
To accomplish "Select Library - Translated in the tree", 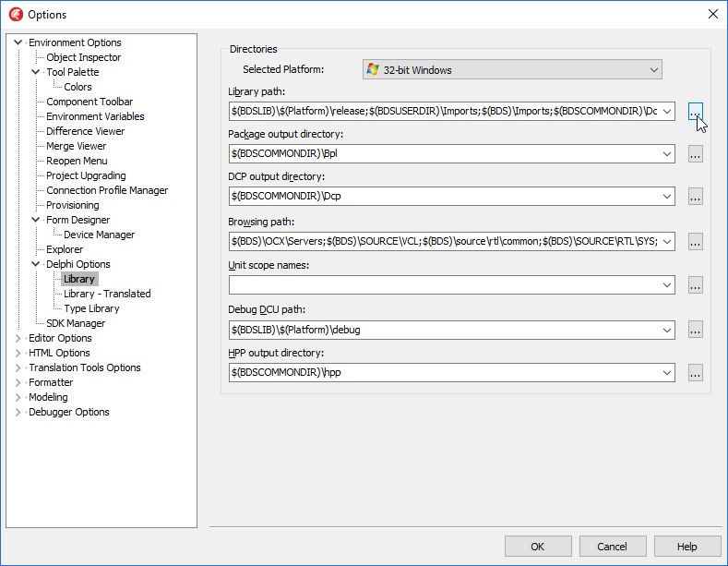I will click(x=107, y=294).
